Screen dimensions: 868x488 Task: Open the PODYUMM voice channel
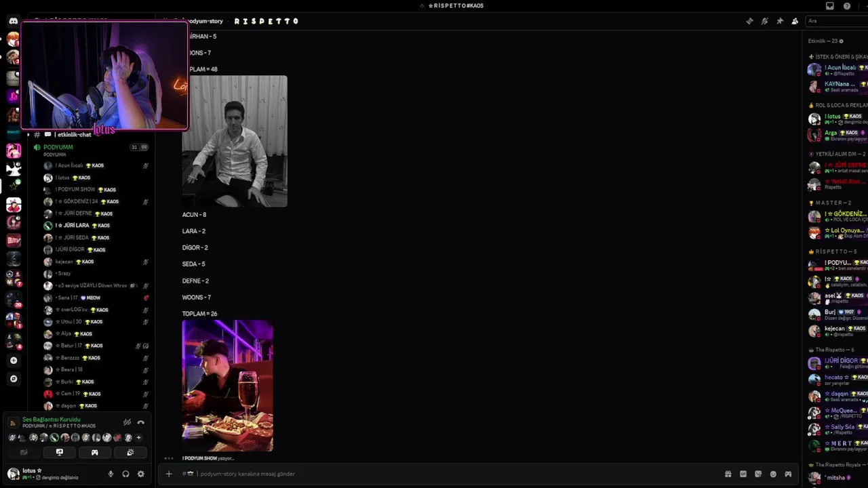click(x=58, y=147)
